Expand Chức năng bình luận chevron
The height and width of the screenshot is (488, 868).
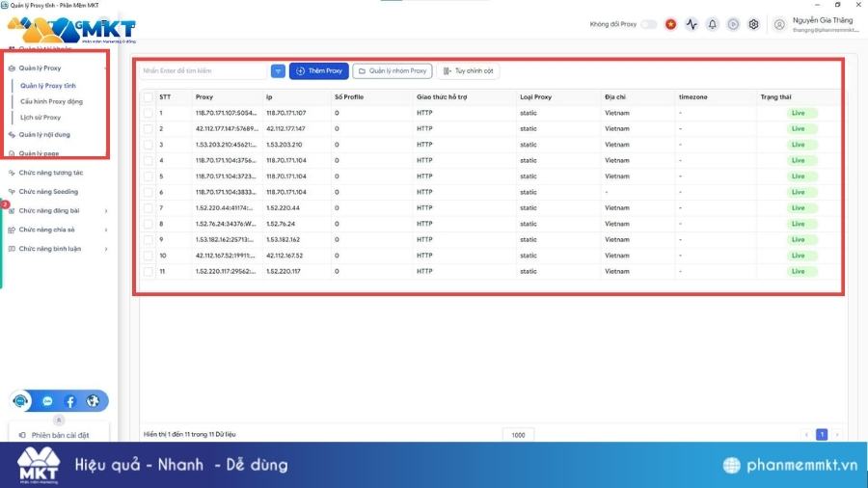106,249
